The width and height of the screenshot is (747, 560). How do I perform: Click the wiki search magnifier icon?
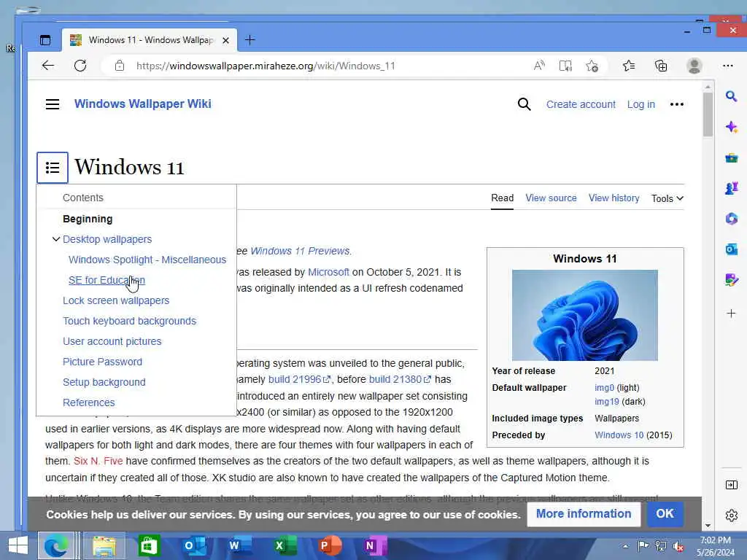[524, 104]
